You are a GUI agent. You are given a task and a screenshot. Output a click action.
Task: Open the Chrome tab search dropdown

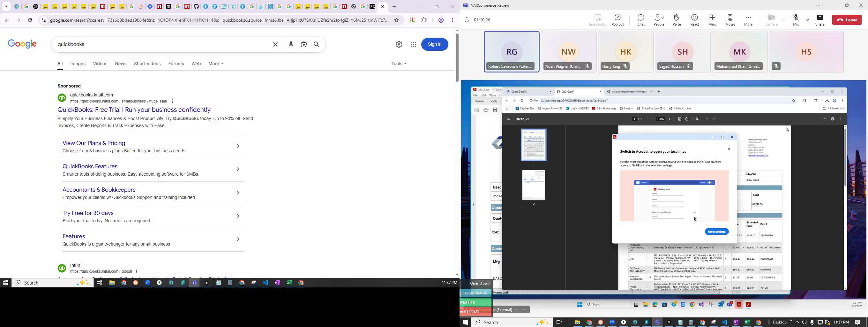point(6,6)
